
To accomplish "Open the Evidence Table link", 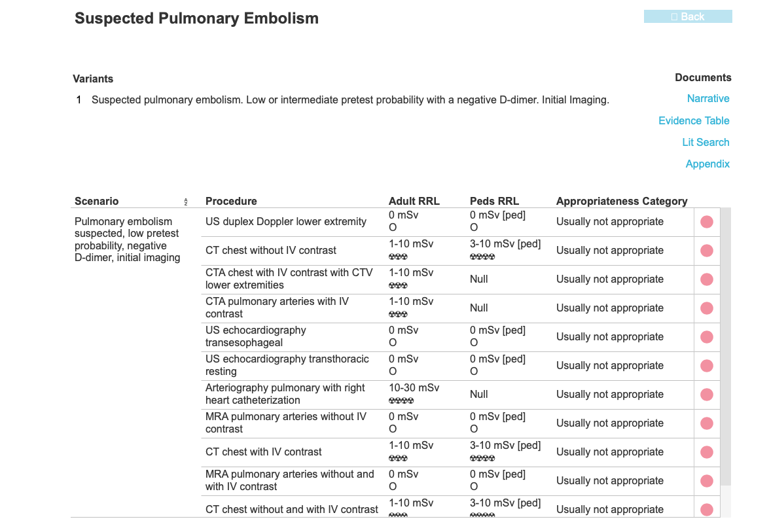I will click(694, 120).
